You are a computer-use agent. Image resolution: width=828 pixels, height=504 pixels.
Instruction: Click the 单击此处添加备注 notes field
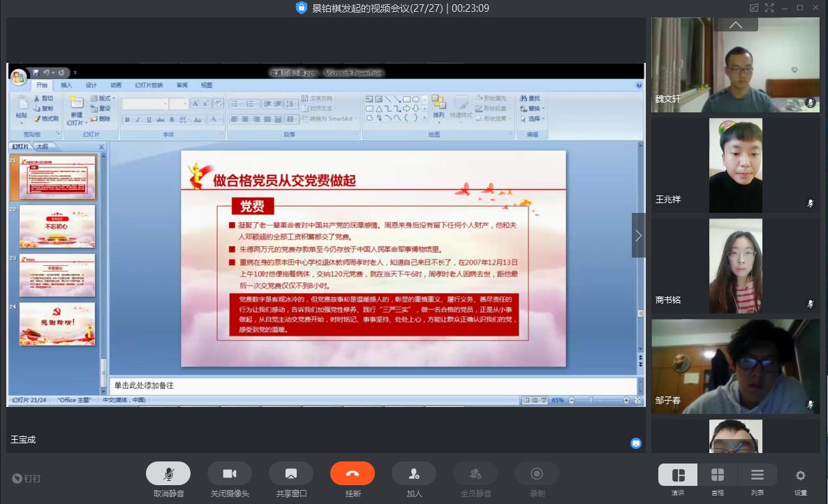click(374, 385)
